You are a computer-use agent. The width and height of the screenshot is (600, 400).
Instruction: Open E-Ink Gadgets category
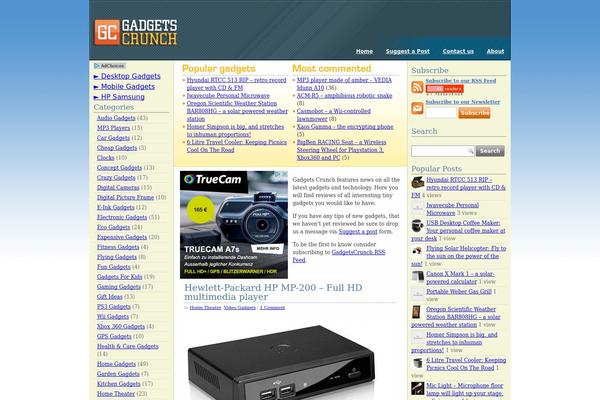point(116,207)
